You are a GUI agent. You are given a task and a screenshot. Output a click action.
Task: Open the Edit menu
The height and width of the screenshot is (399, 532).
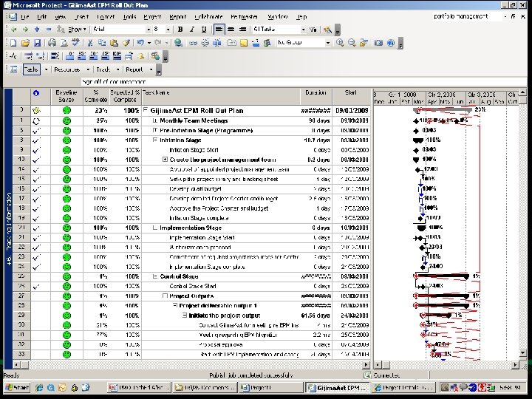41,16
